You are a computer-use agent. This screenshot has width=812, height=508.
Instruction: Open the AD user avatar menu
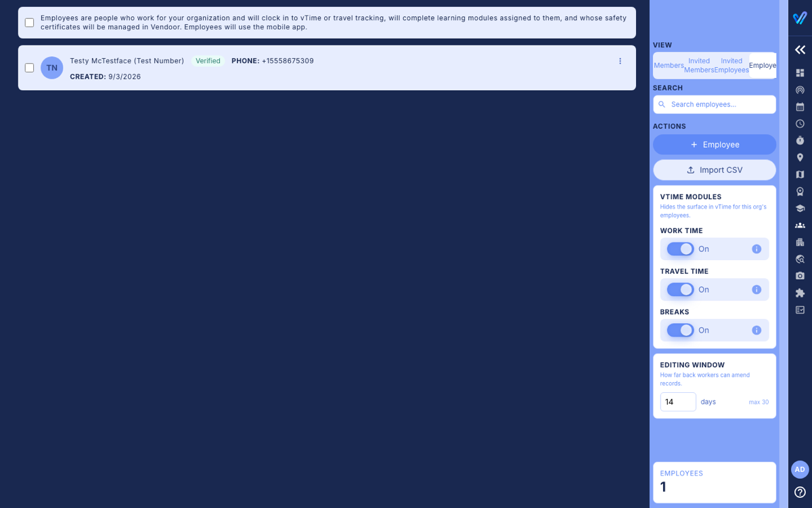pyautogui.click(x=800, y=469)
